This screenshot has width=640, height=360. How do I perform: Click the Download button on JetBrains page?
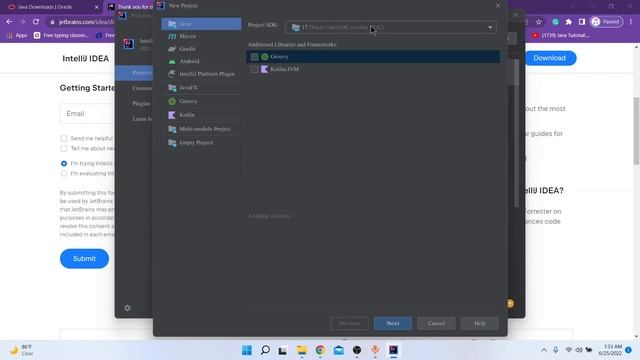tap(549, 58)
